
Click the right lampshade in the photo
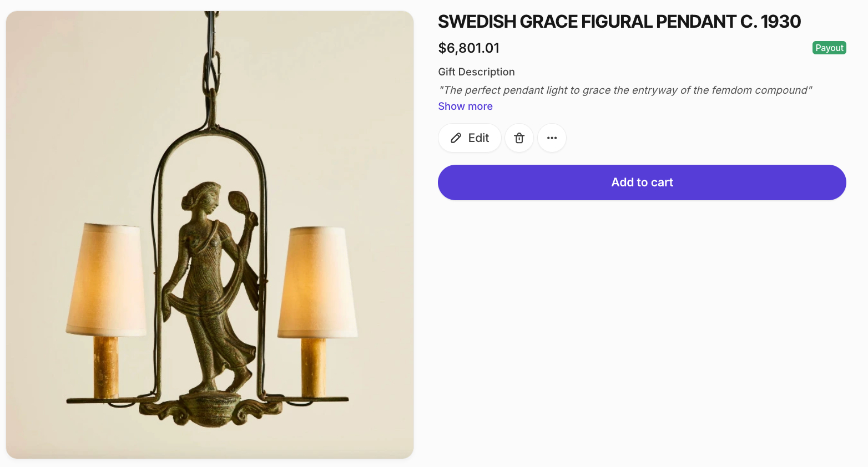[317, 283]
